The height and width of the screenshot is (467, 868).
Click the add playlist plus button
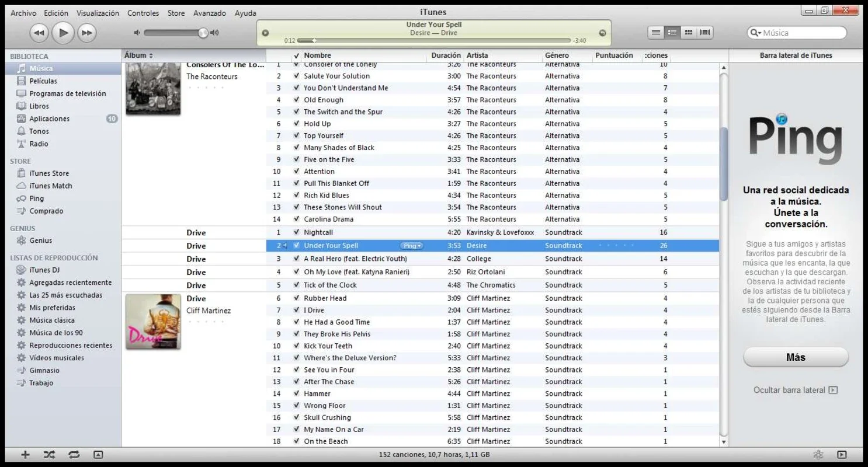point(25,455)
